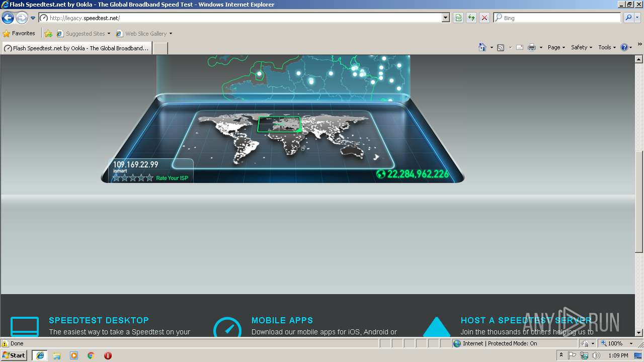Screen dimensions: 644x362
Task: Click the red Opera taskbar icon
Action: (108, 355)
